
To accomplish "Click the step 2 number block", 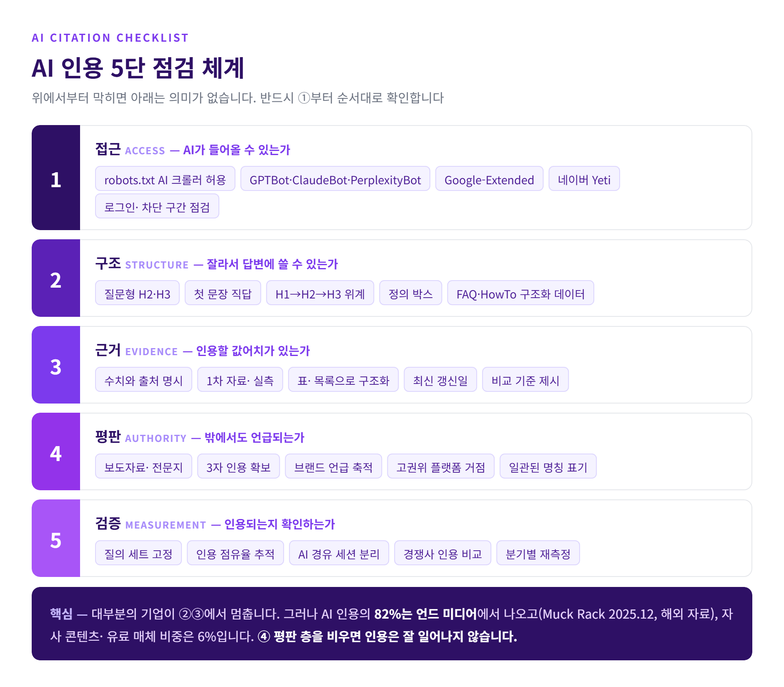I will (x=56, y=278).
